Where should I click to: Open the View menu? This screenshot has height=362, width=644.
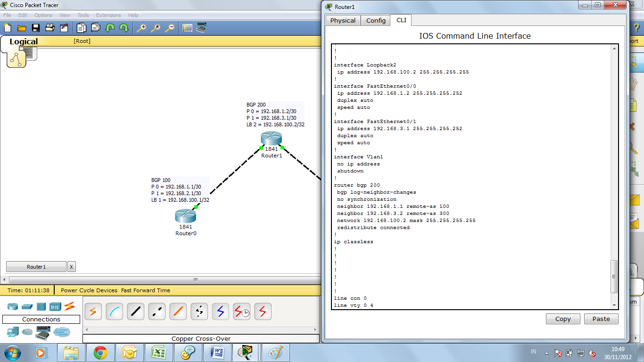[x=65, y=15]
